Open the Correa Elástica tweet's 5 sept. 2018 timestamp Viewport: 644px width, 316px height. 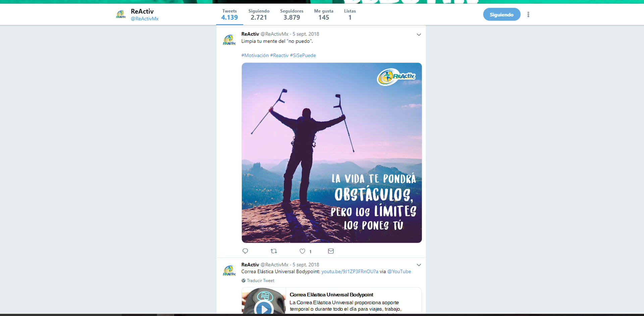(306, 265)
